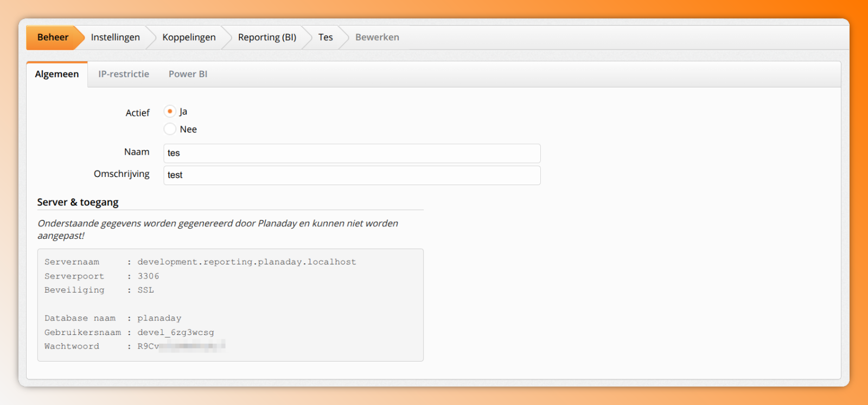Focus the Omschrijving input field
This screenshot has width=868, height=405.
pyautogui.click(x=352, y=175)
